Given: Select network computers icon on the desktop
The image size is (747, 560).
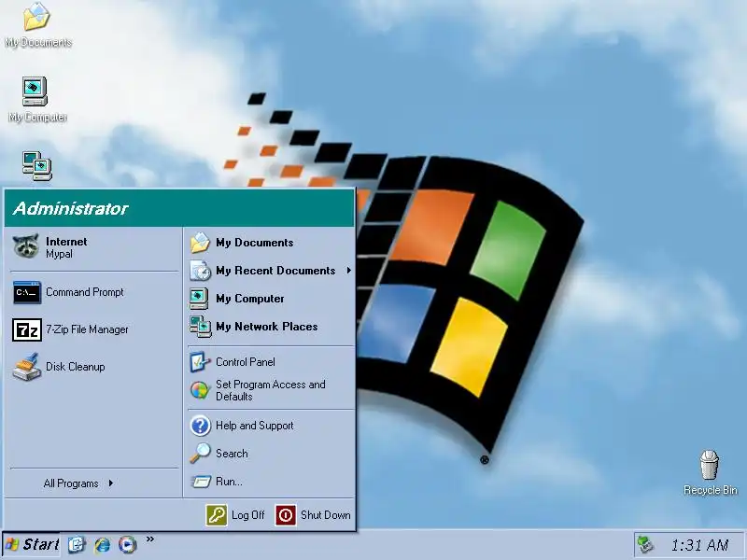Looking at the screenshot, I should tap(37, 166).
